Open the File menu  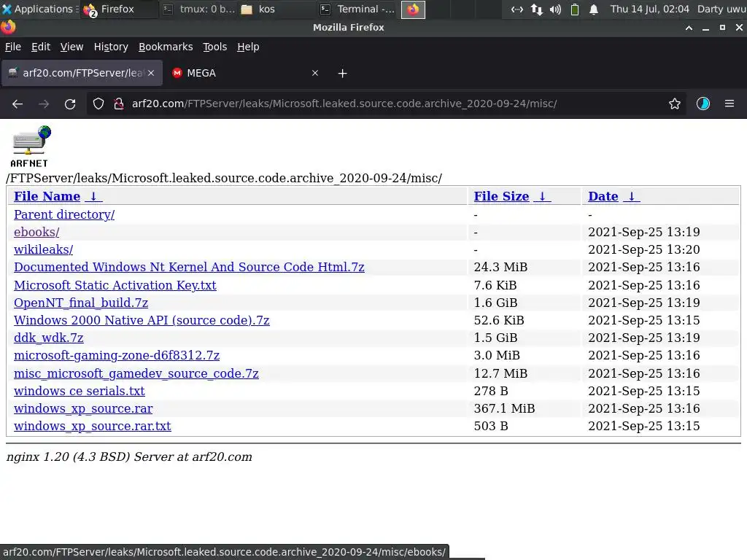13,47
